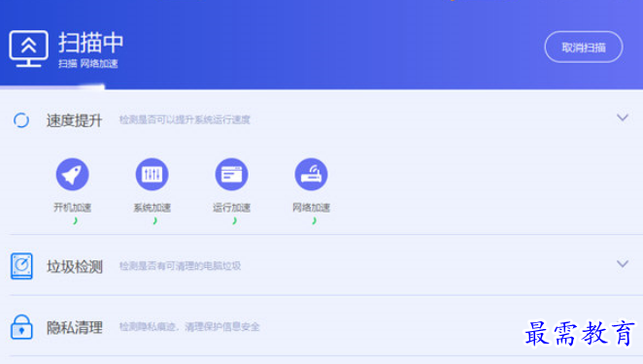Click the 运行加速 label
This screenshot has width=643, height=364.
(231, 208)
